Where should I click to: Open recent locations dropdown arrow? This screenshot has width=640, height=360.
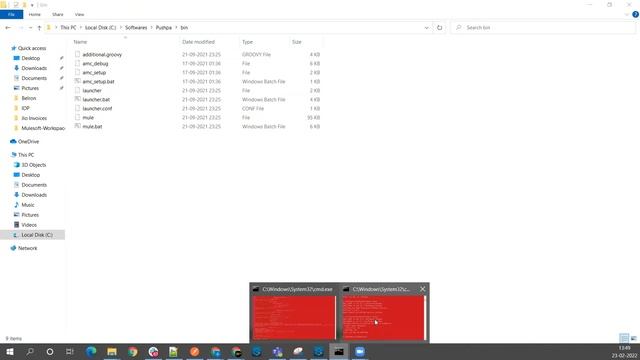pyautogui.click(x=30, y=28)
